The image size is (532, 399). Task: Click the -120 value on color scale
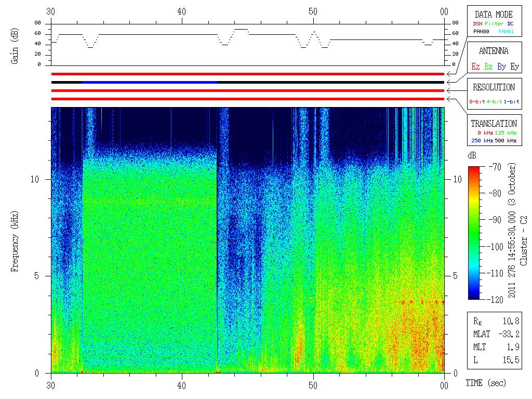[x=496, y=300]
